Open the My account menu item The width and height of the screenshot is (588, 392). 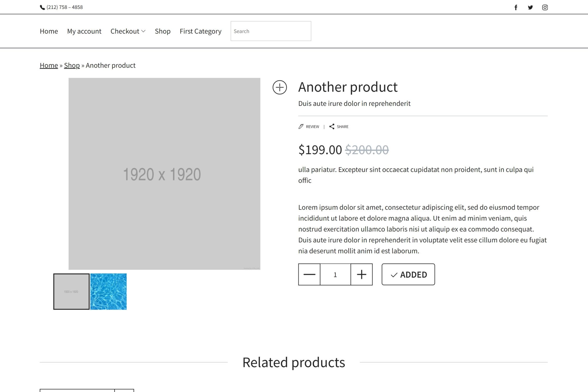[x=84, y=31]
